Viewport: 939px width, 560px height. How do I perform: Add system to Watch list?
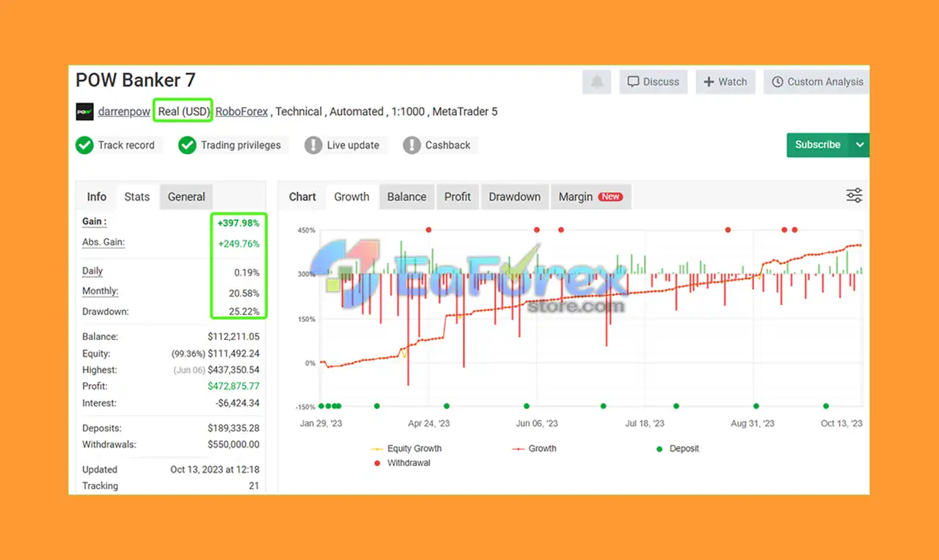tap(726, 82)
